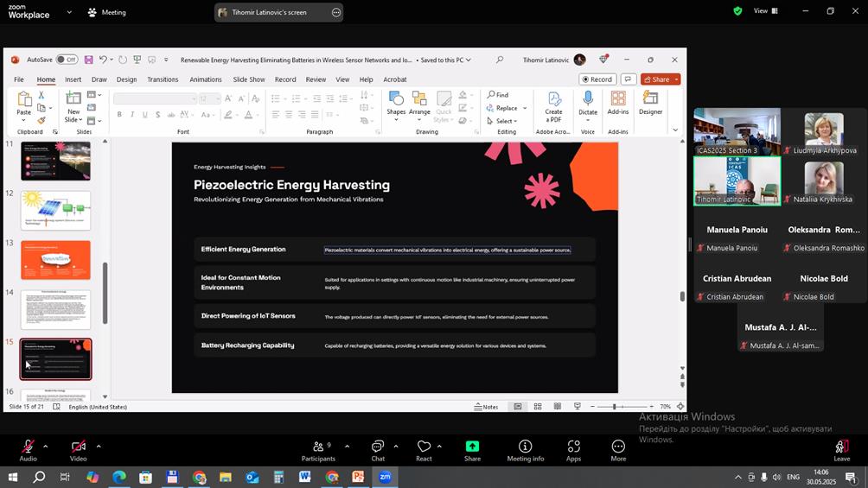Toggle Strikethrough formatting

click(x=171, y=115)
